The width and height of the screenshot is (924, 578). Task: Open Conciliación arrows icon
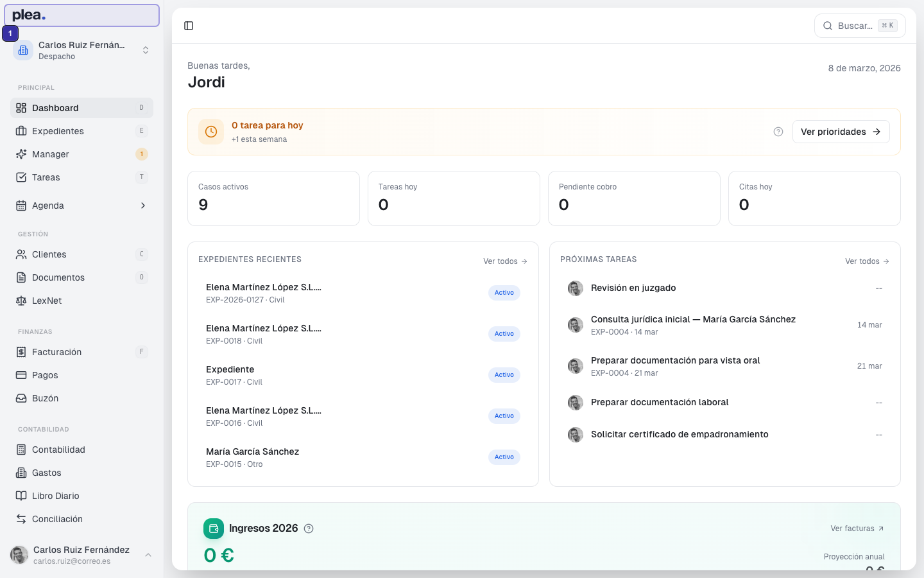pos(21,519)
